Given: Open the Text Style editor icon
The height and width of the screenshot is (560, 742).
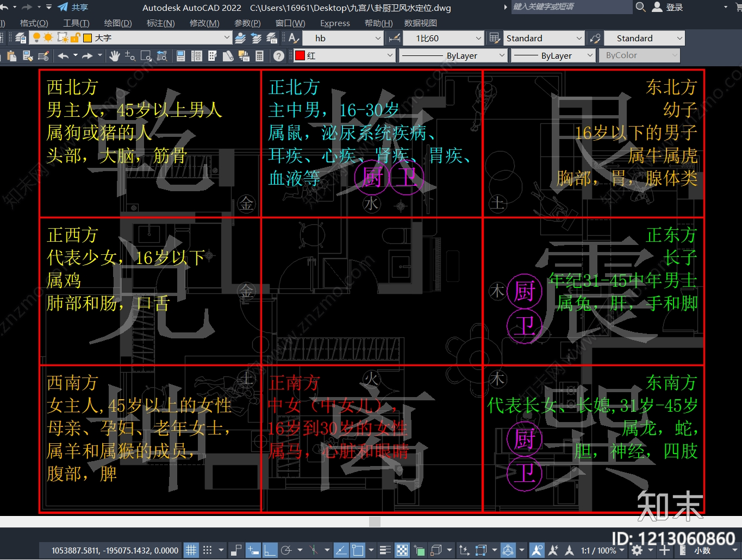Looking at the screenshot, I should coord(294,38).
